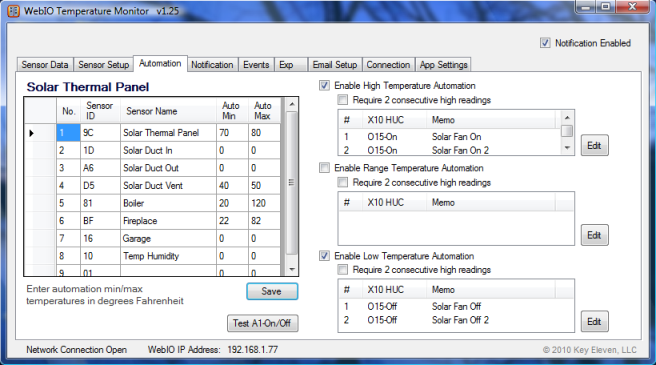Select the Solar Fan On 2 row
Screen dimensions: 656x365
click(450, 150)
